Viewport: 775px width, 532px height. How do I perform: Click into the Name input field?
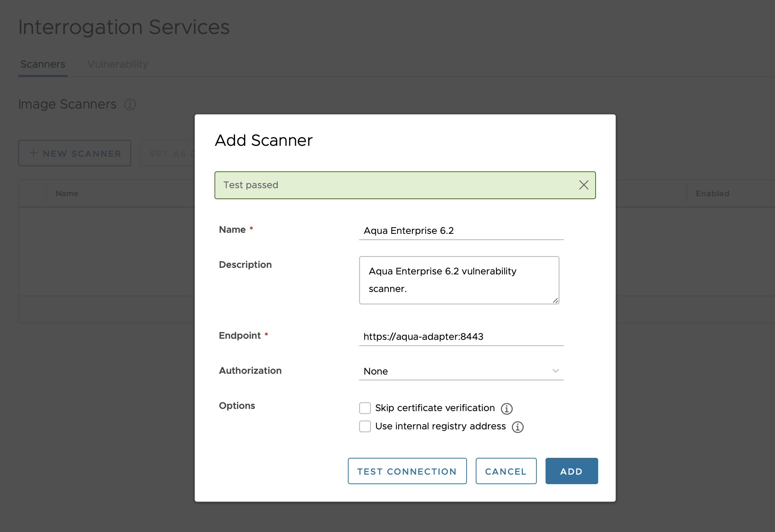pos(460,231)
